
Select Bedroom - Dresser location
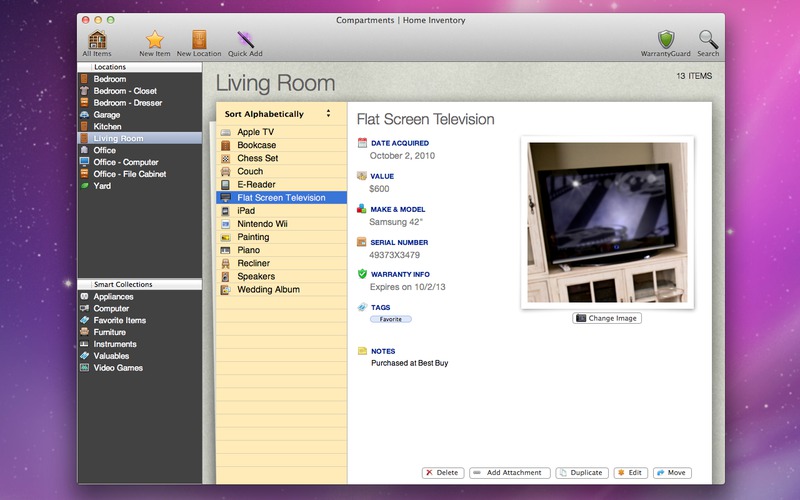(x=139, y=103)
